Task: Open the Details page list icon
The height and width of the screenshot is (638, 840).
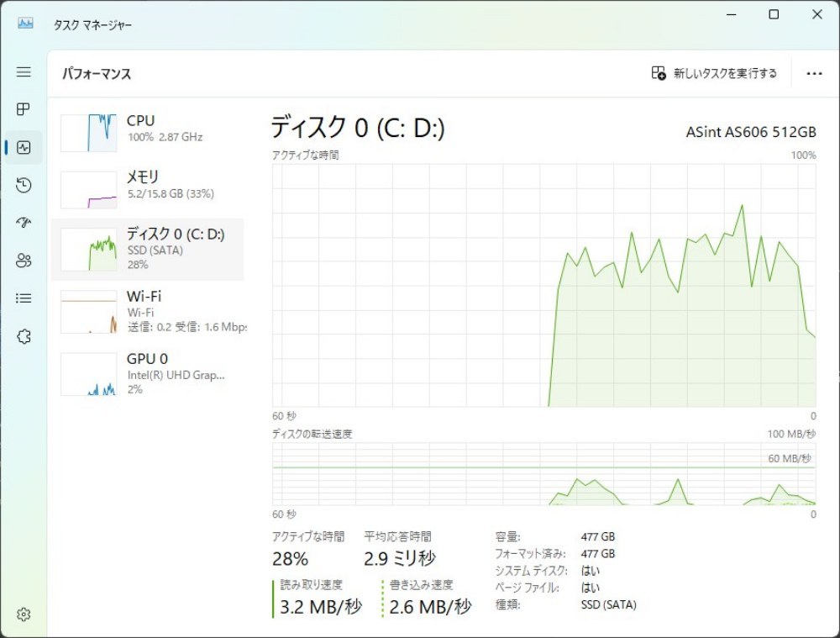Action: [24, 298]
